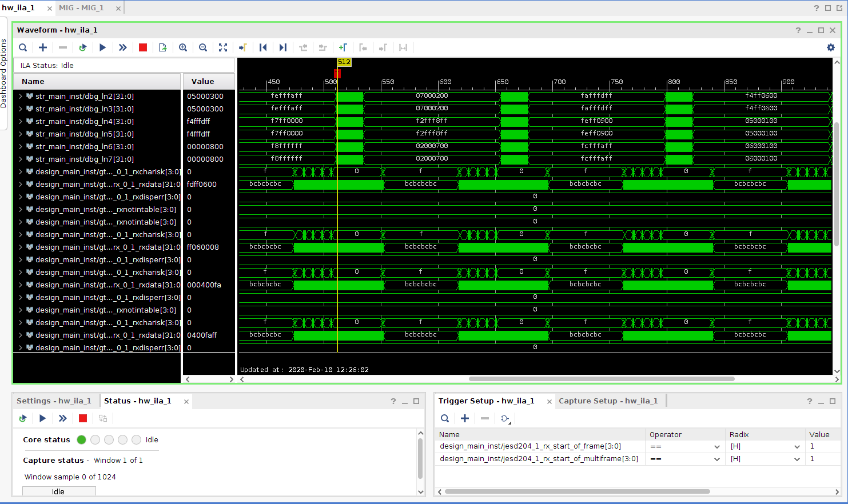Add a marker to the waveform
Viewport: 848px width, 504px height.
click(x=343, y=47)
